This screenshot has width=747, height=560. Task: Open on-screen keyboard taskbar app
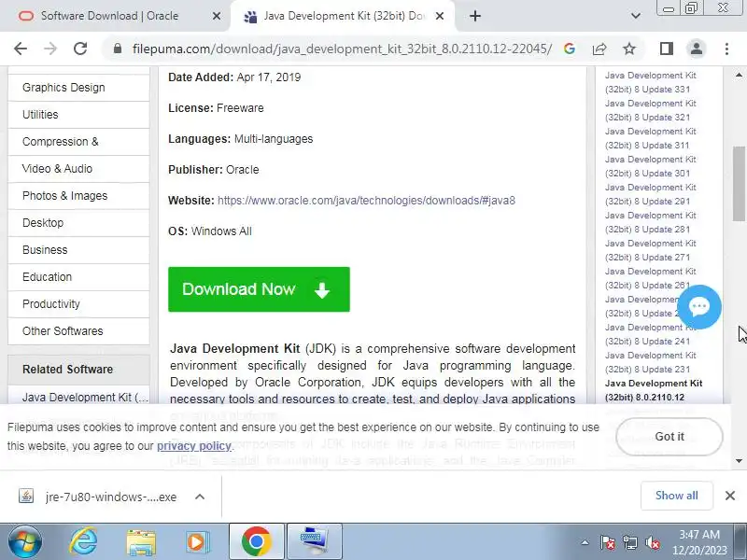(x=315, y=542)
